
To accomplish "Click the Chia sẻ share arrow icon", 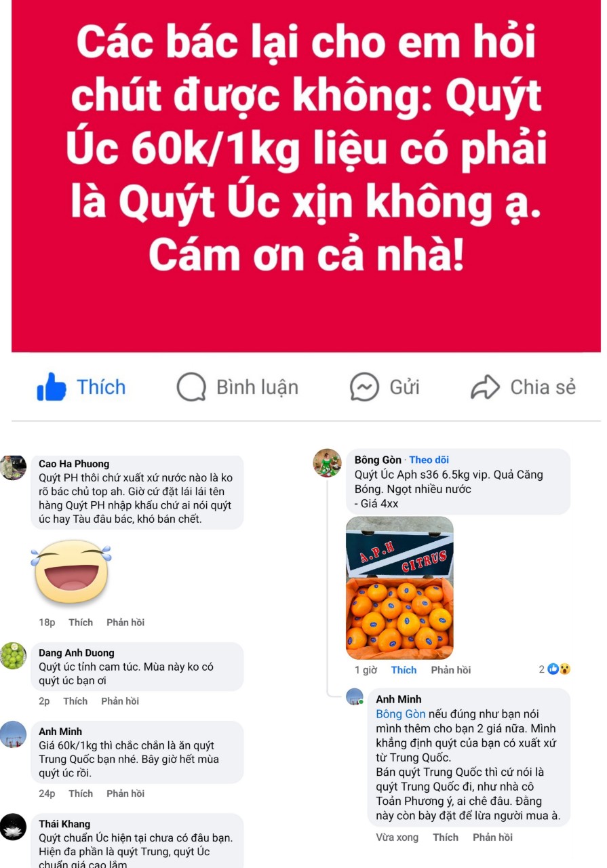I will (485, 387).
